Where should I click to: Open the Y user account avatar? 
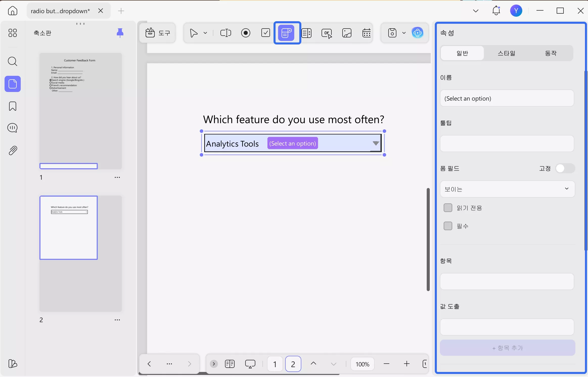(516, 11)
